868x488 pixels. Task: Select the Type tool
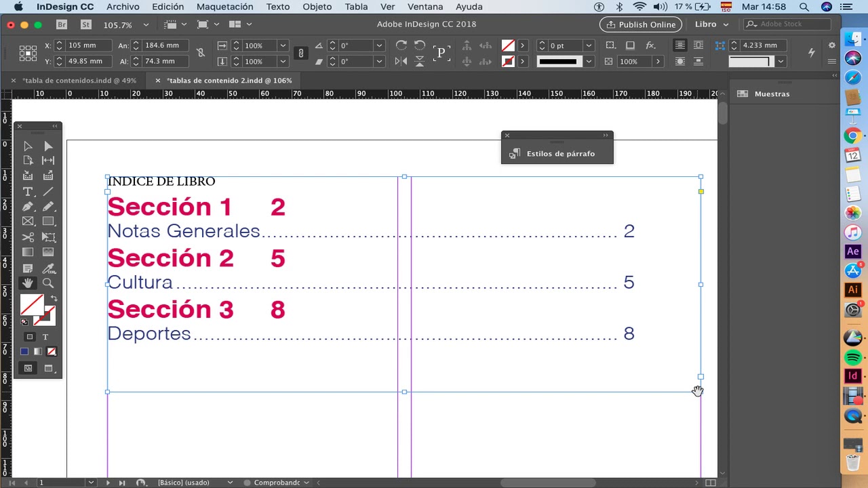28,192
